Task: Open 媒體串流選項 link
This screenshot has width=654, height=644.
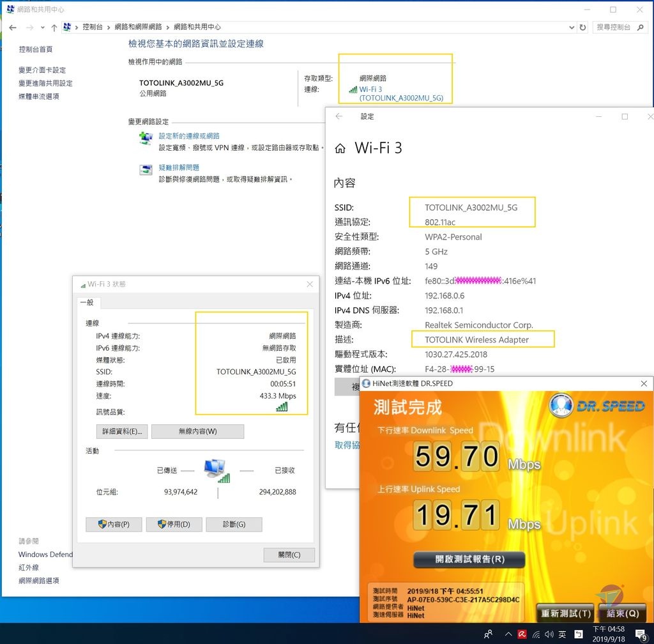Action: tap(39, 96)
